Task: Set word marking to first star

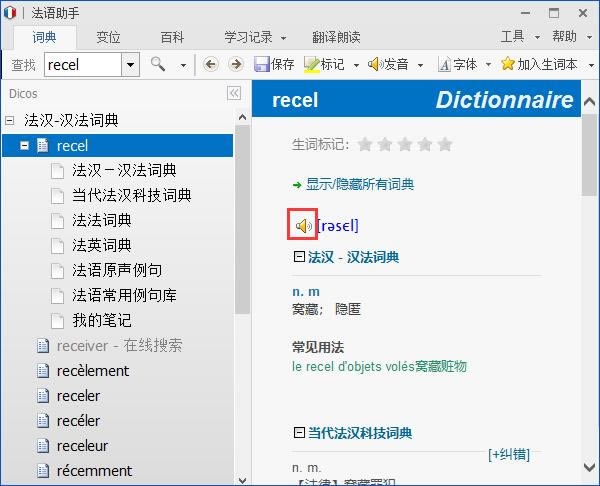Action: 365,145
